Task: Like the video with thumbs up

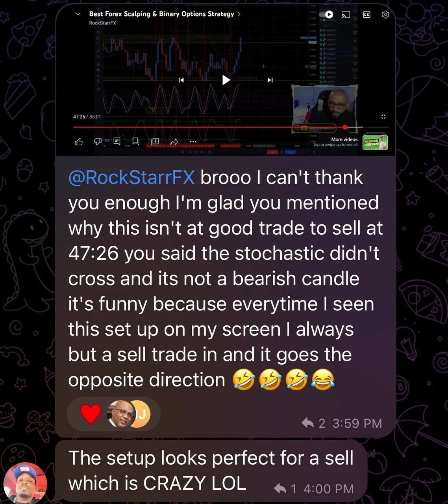Action: coord(79,142)
